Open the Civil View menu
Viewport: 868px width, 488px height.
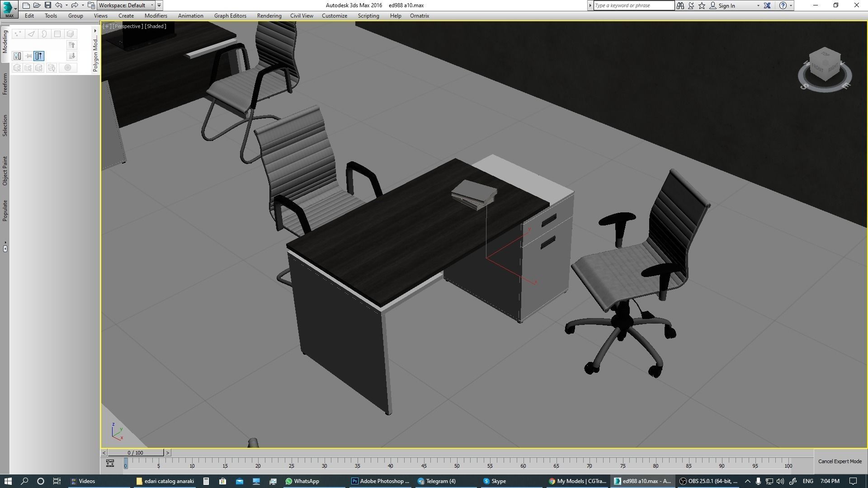coord(302,16)
